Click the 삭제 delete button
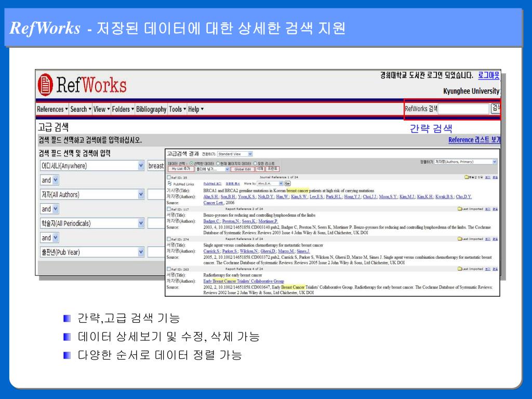The image size is (532, 399). [260, 169]
